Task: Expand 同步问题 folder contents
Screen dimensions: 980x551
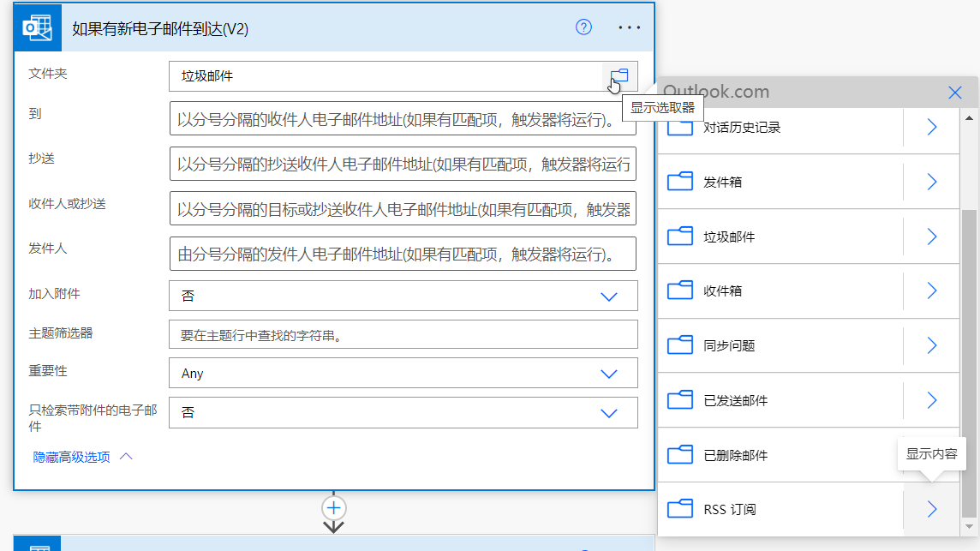Action: click(931, 345)
